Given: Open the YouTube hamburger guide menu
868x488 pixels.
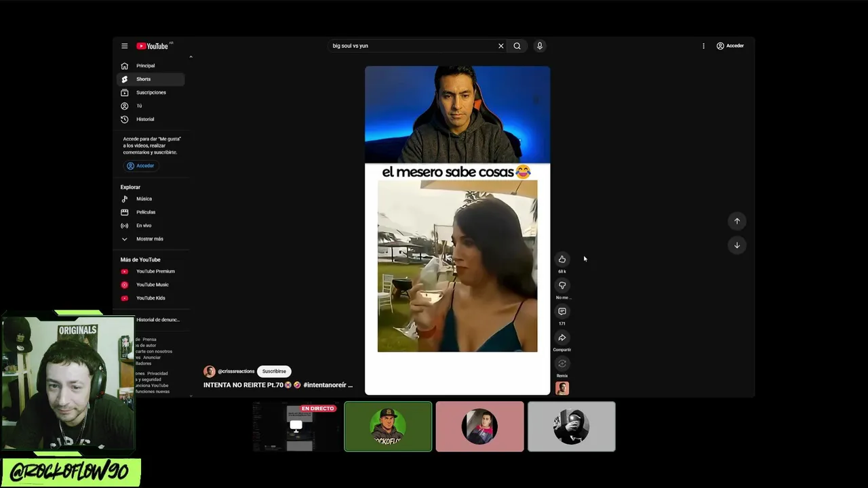Looking at the screenshot, I should tap(124, 46).
